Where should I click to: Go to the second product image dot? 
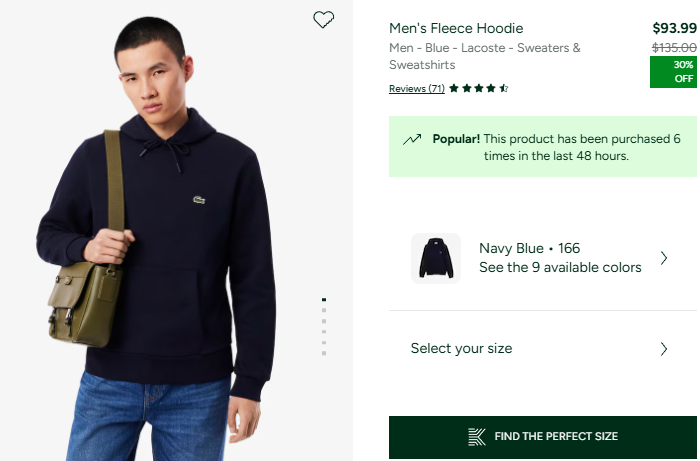pos(324,310)
